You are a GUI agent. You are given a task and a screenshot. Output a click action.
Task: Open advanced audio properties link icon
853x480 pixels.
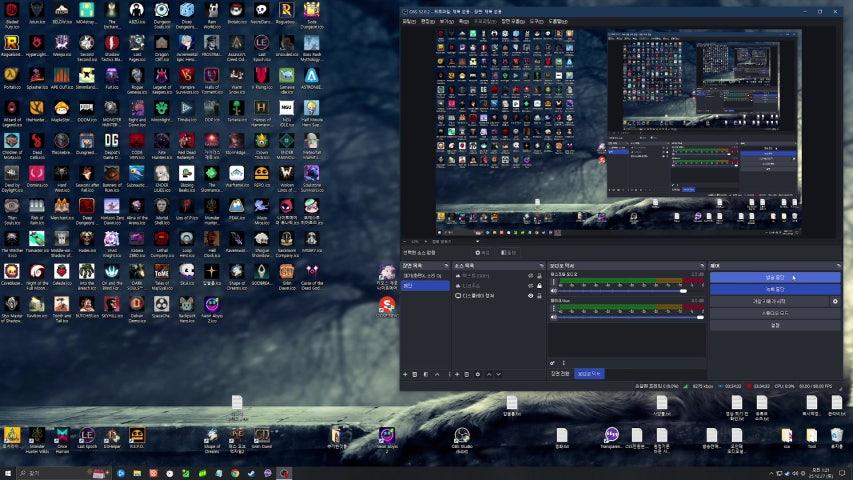[552, 363]
